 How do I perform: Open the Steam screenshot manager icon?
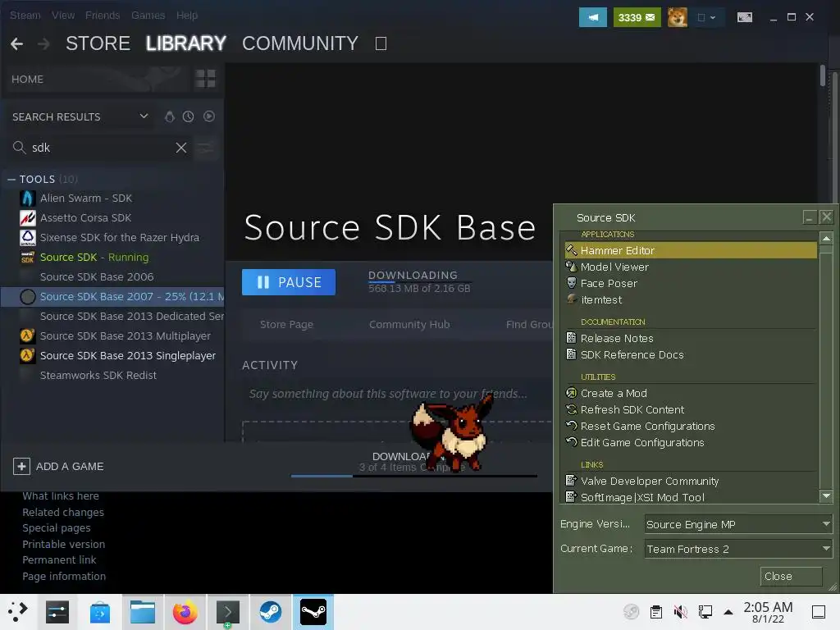coord(745,17)
